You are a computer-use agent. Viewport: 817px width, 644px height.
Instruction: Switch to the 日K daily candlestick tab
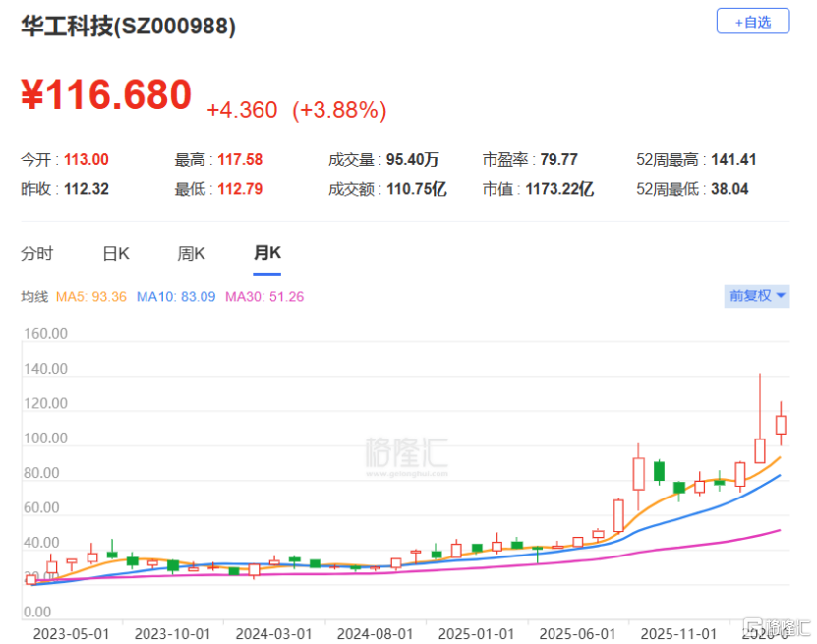pyautogui.click(x=115, y=253)
